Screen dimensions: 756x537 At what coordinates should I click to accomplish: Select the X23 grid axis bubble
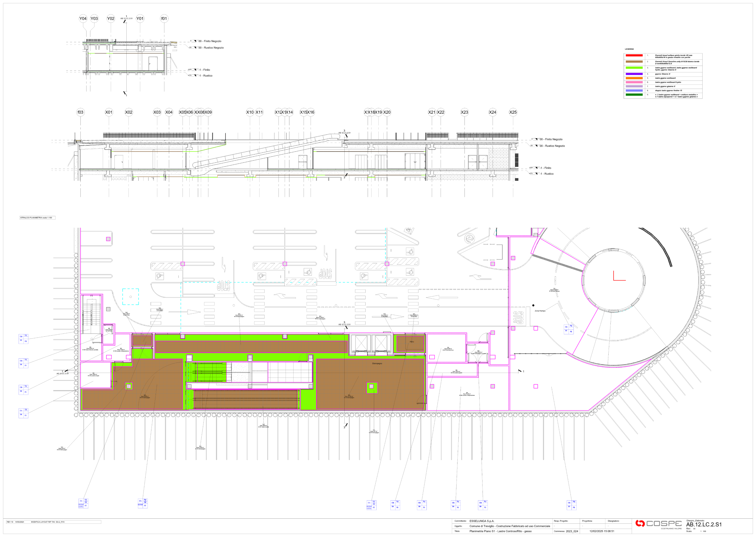click(x=465, y=112)
